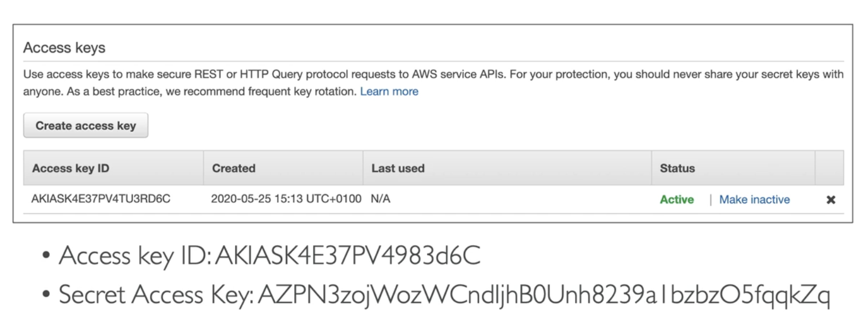Click the Access keys section heading

tap(64, 48)
